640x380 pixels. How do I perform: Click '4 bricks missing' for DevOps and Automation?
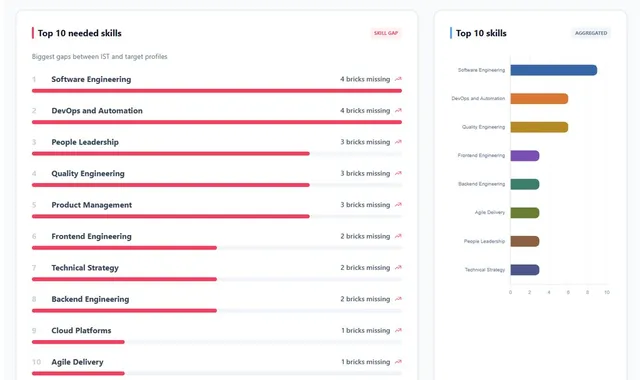click(365, 111)
